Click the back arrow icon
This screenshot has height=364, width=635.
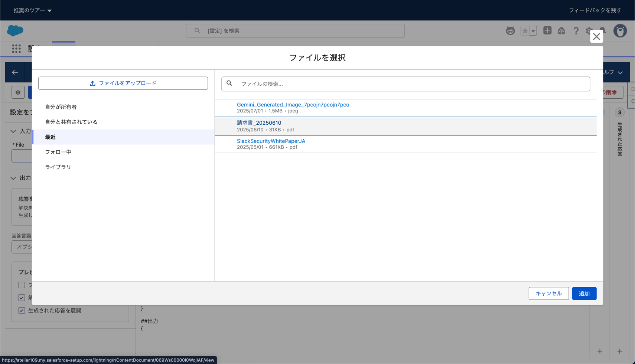pyautogui.click(x=15, y=72)
